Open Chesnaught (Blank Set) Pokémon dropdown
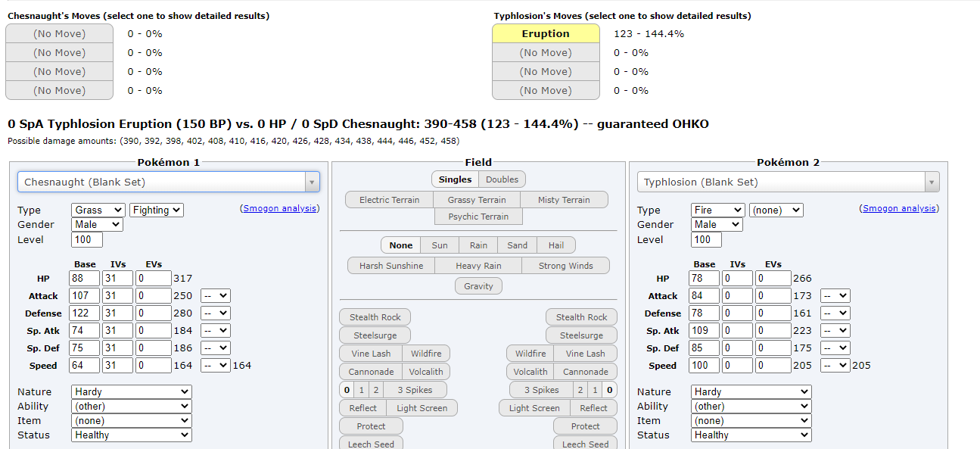The height and width of the screenshot is (449, 980). pyautogui.click(x=169, y=182)
